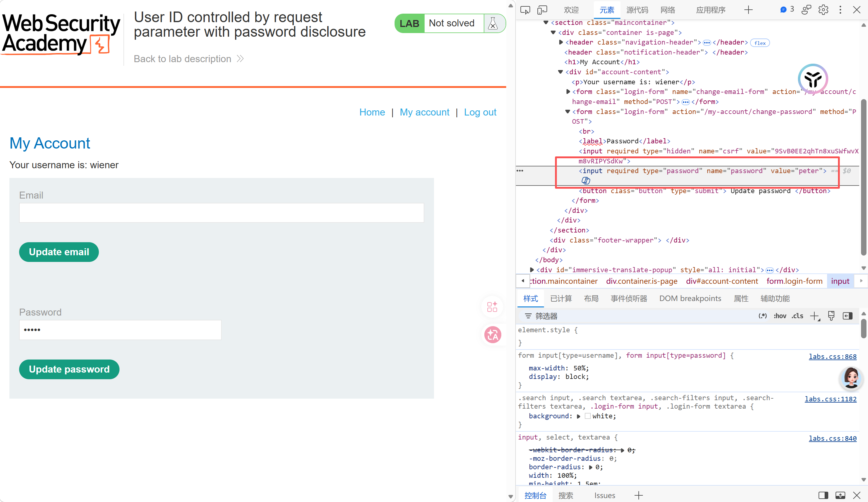
Task: Click into the Email input field
Action: click(x=221, y=213)
